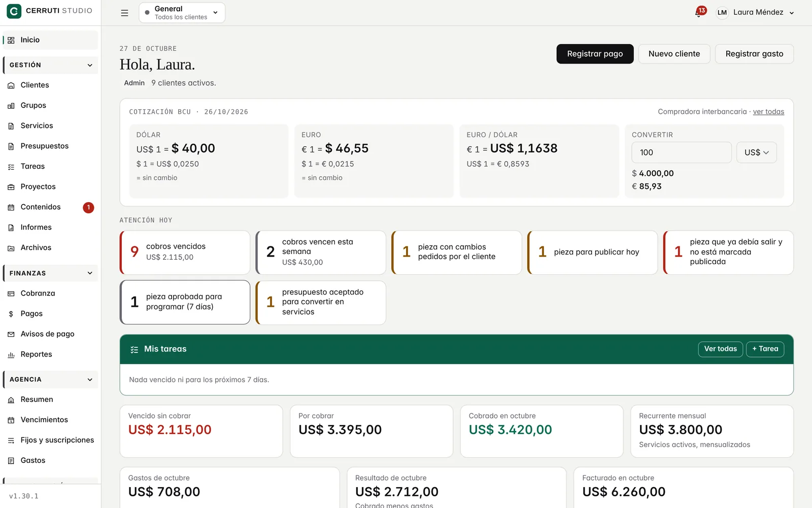Click the Clientes sidebar icon

coord(11,85)
